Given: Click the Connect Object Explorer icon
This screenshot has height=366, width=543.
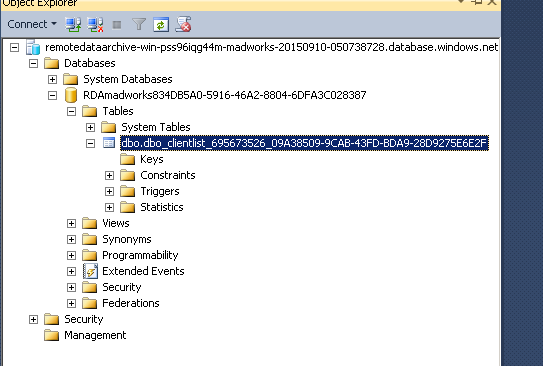Looking at the screenshot, I should pos(73,25).
